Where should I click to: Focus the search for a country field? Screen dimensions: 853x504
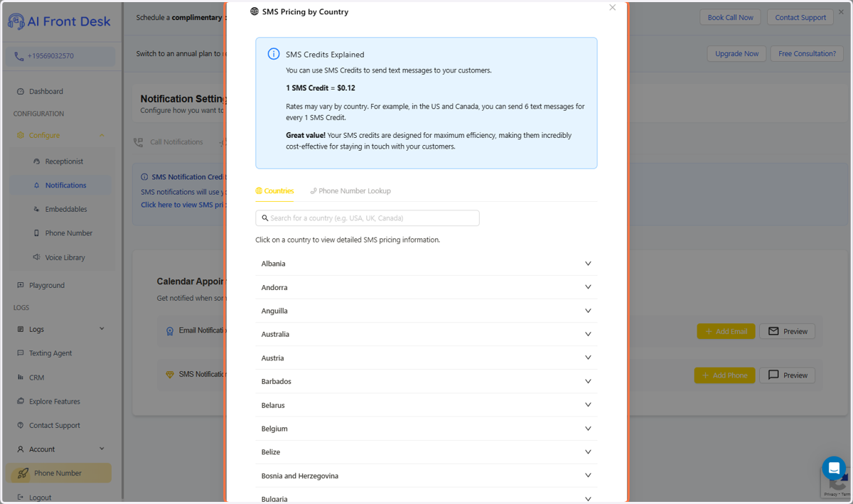coord(368,218)
